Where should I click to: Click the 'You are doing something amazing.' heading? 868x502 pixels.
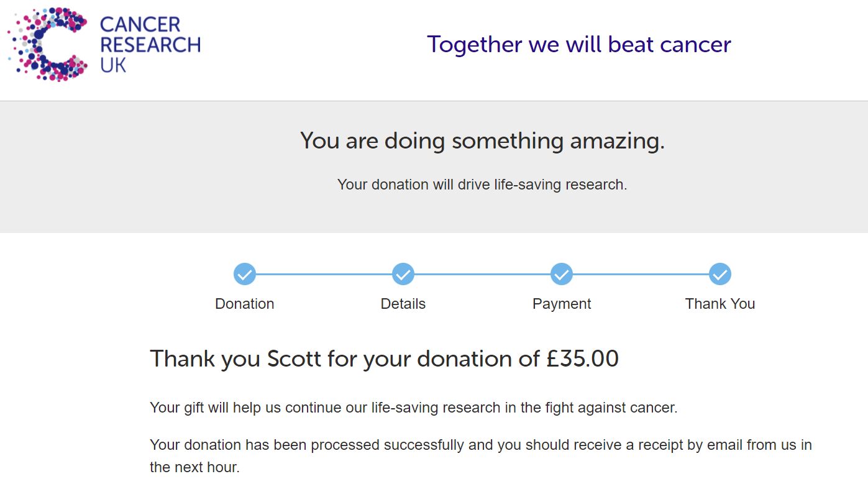point(482,141)
